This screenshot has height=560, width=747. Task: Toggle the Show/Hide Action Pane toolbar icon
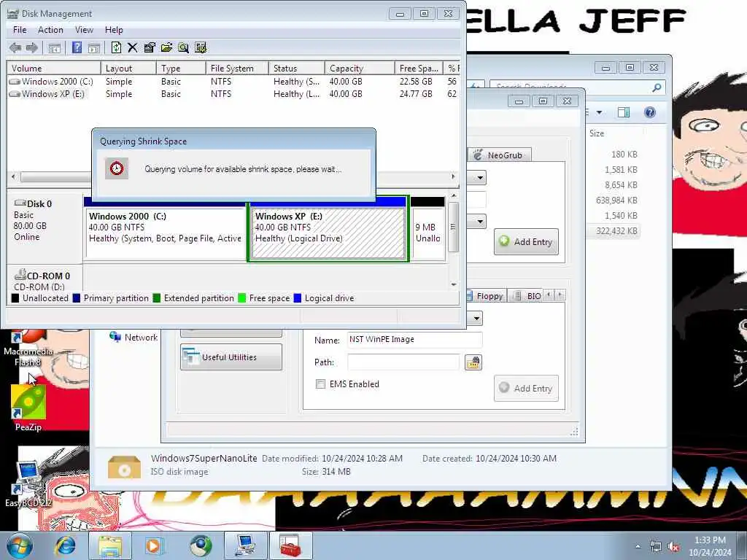94,47
